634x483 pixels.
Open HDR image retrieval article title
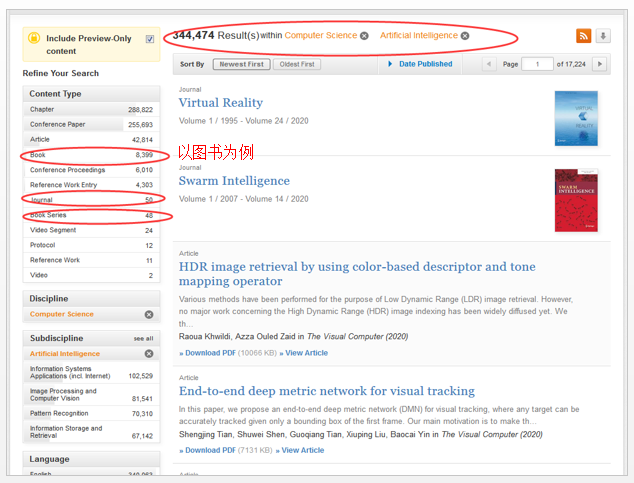click(x=357, y=274)
